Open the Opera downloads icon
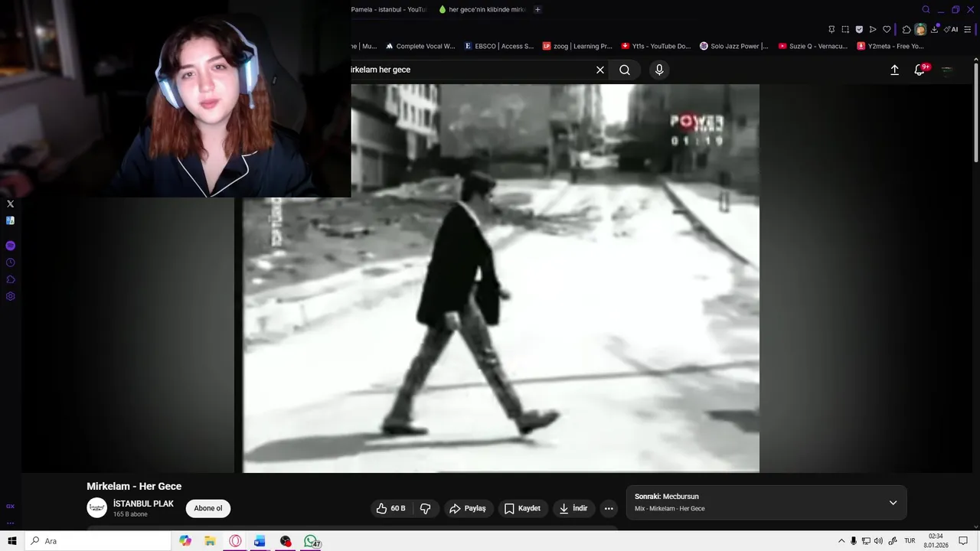 tap(935, 29)
